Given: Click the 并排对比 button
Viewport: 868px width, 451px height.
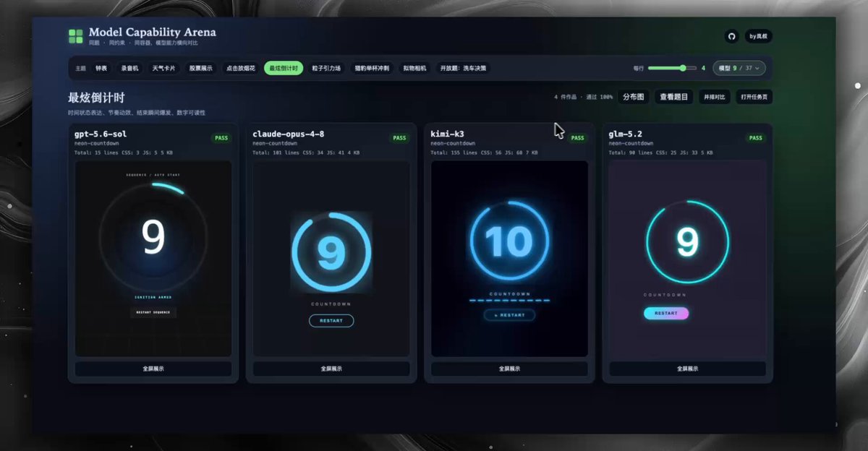Looking at the screenshot, I should (715, 97).
